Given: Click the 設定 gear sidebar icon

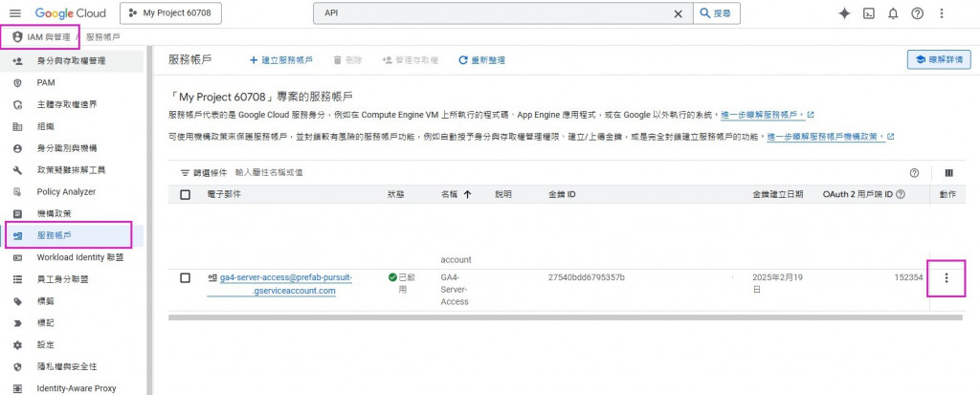Looking at the screenshot, I should 17,345.
